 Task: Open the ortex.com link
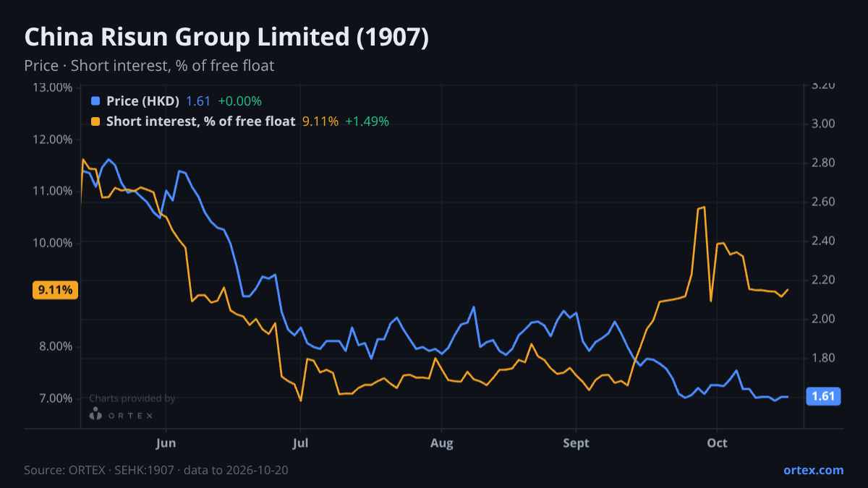click(813, 470)
